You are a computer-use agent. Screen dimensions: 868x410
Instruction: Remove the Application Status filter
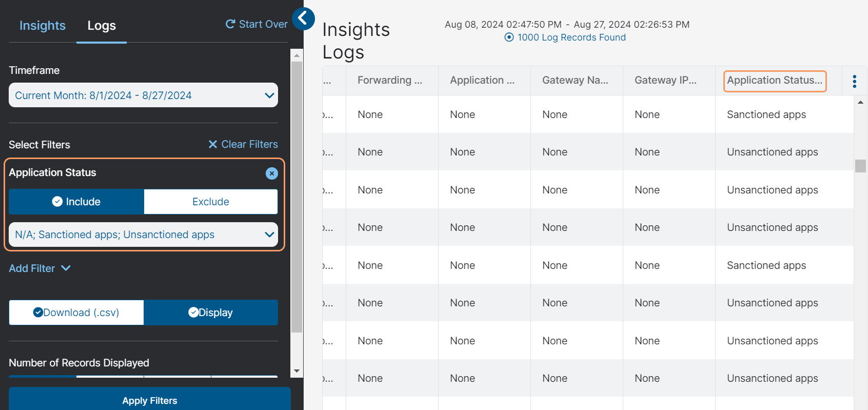[271, 173]
